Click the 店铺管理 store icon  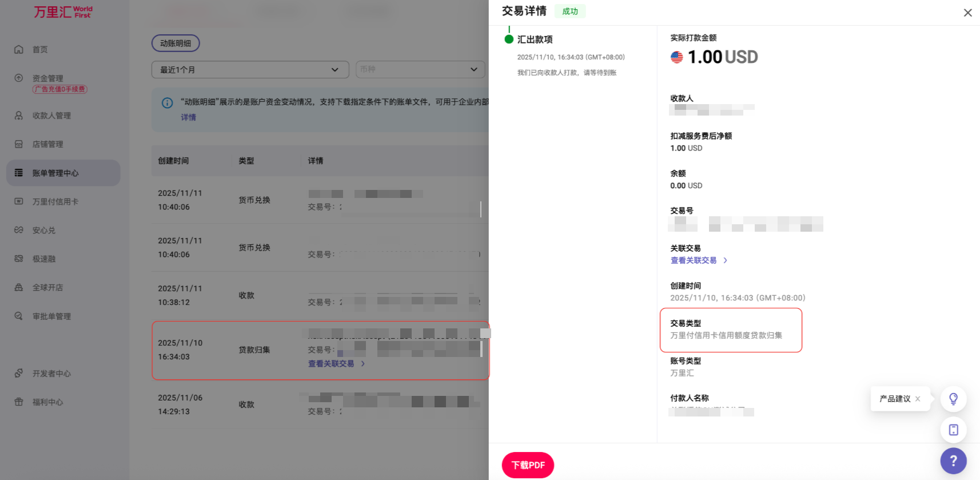(x=19, y=144)
